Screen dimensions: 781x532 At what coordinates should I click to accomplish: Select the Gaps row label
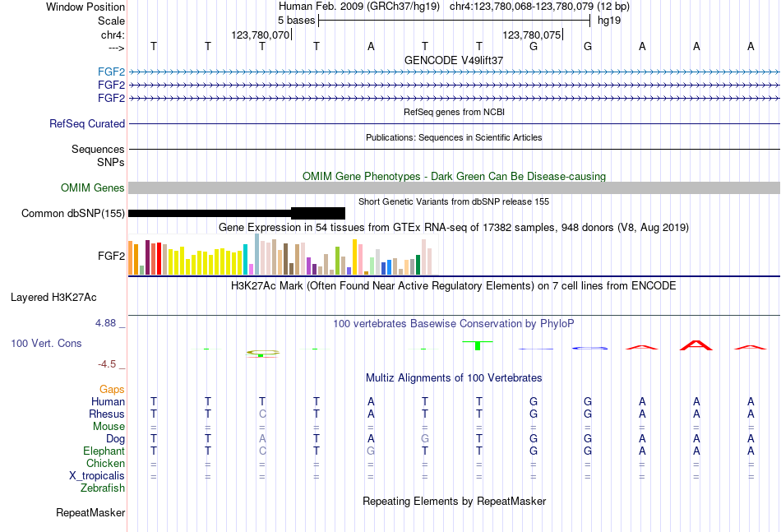coord(112,389)
